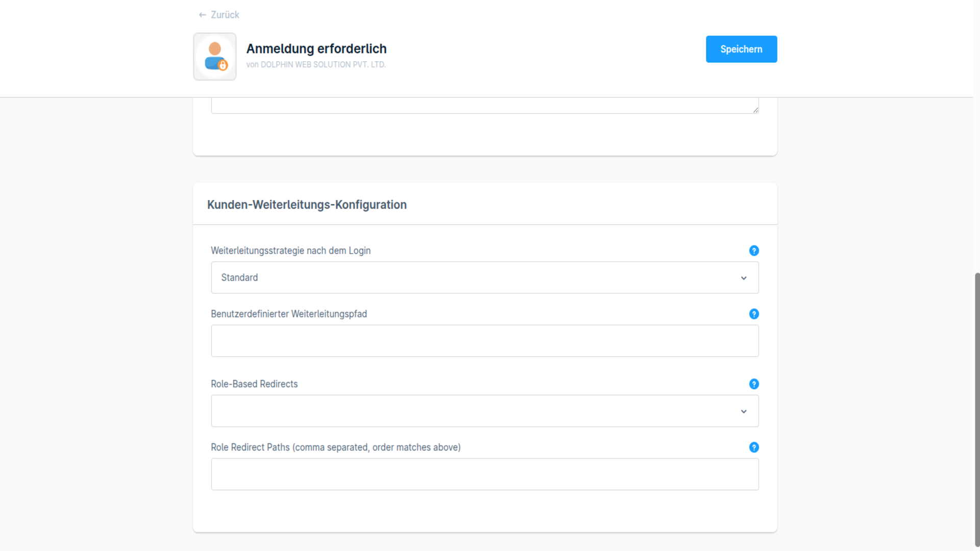Click the Role-Based Redirects label
Viewport: 980px width, 551px height.
tap(254, 384)
